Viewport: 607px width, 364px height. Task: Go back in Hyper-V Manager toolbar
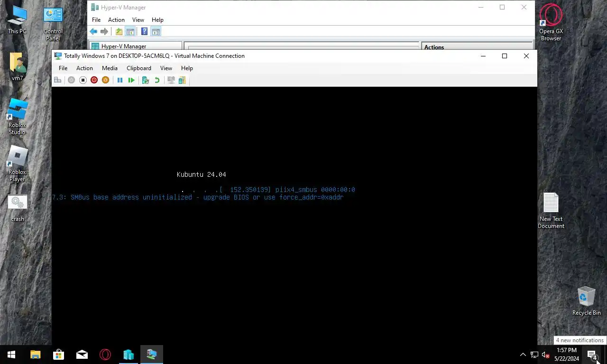[x=93, y=32]
